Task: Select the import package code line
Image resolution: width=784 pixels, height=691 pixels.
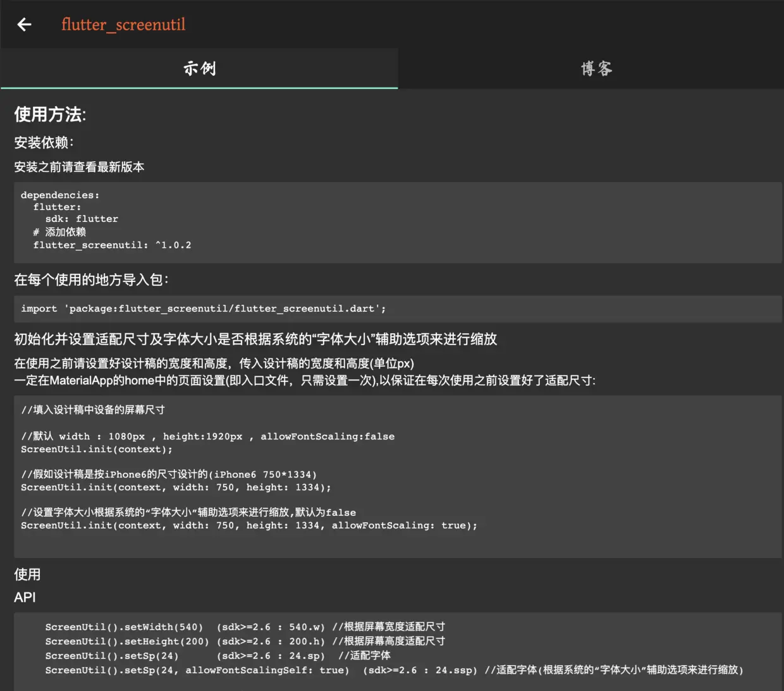Action: coord(203,309)
